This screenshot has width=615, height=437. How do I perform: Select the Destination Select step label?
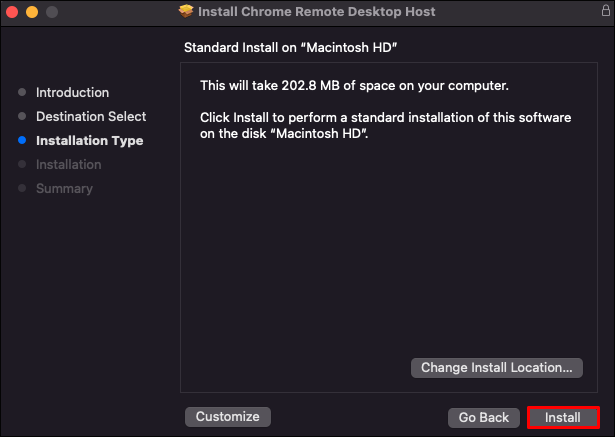tap(91, 117)
